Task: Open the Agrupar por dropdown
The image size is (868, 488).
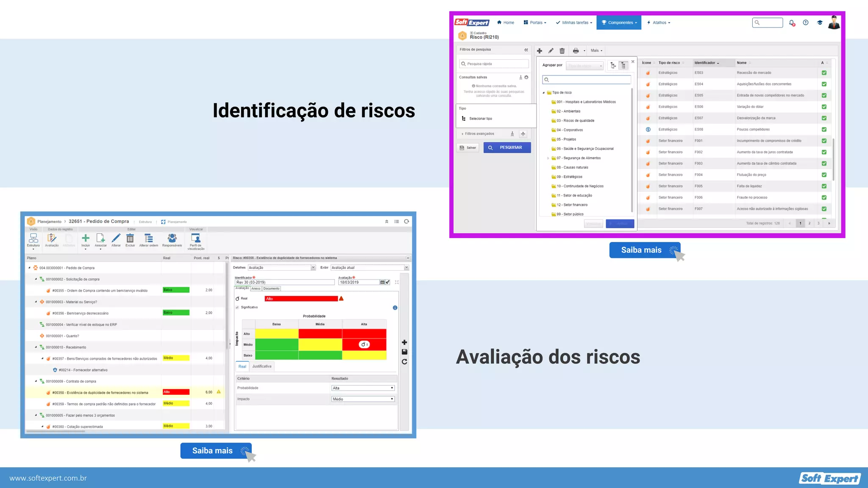Action: click(585, 66)
